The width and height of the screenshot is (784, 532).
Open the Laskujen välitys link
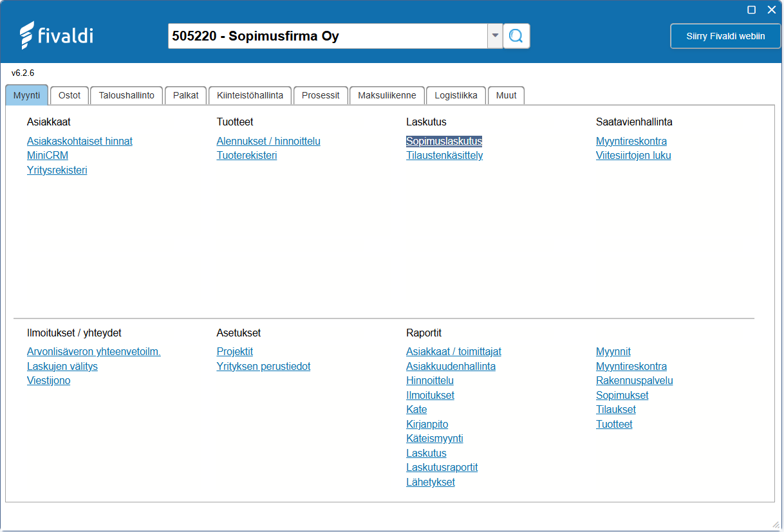[62, 367]
